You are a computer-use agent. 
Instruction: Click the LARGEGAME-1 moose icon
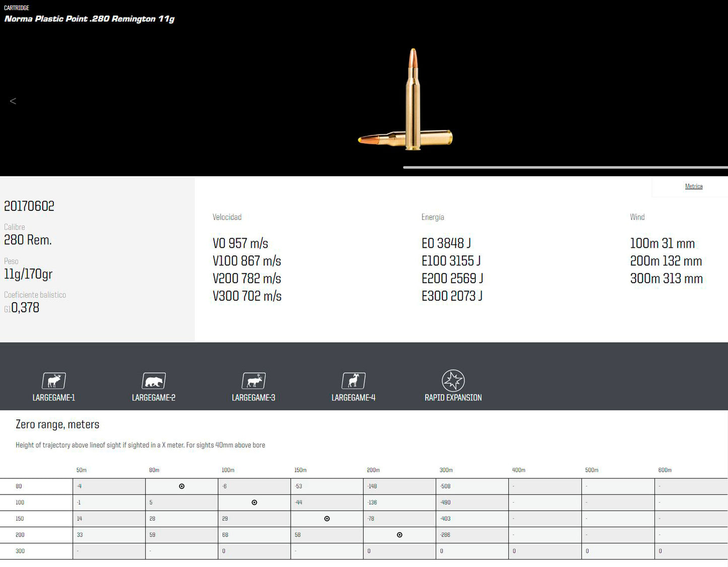(x=54, y=381)
